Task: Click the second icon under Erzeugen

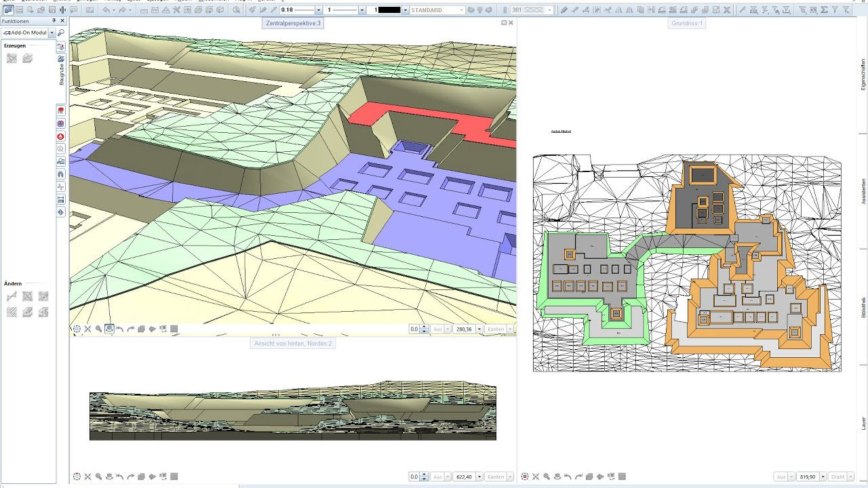Action: pyautogui.click(x=28, y=58)
